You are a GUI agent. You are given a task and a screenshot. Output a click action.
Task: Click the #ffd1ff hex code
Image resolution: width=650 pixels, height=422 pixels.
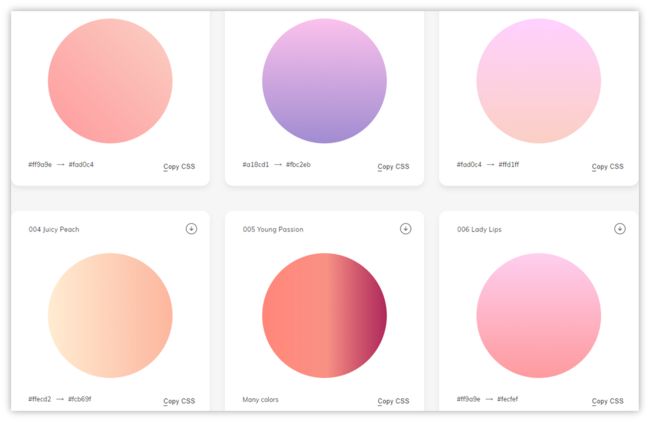pos(509,165)
